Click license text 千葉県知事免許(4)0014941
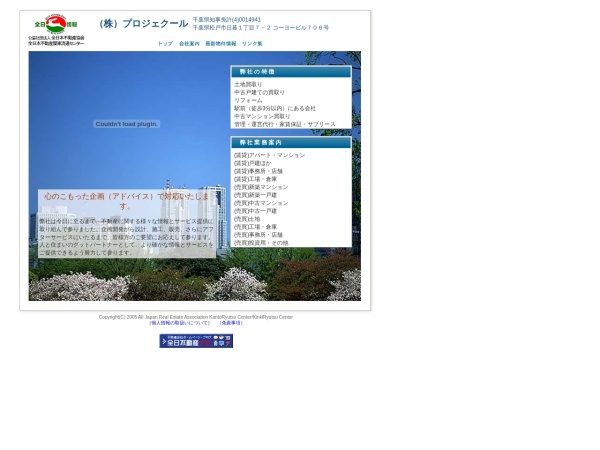Image resolution: width=600 pixels, height=450 pixels. coord(227,20)
